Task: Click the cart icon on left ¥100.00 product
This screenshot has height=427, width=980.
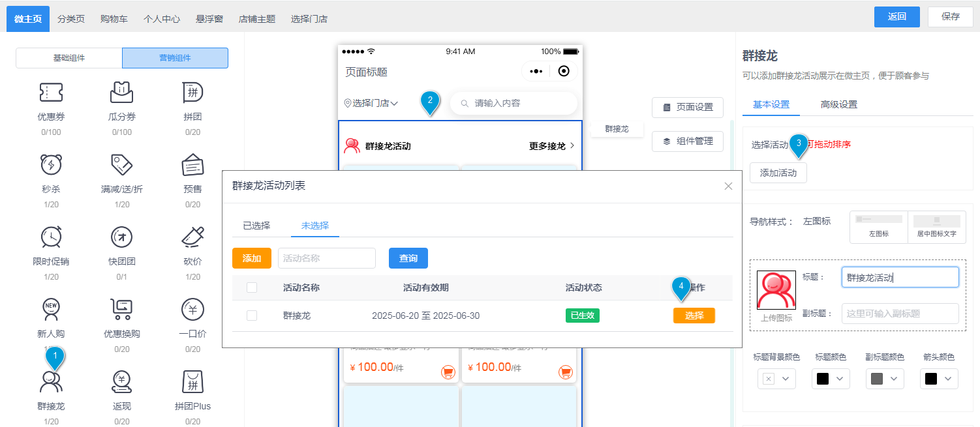Action: pyautogui.click(x=448, y=372)
